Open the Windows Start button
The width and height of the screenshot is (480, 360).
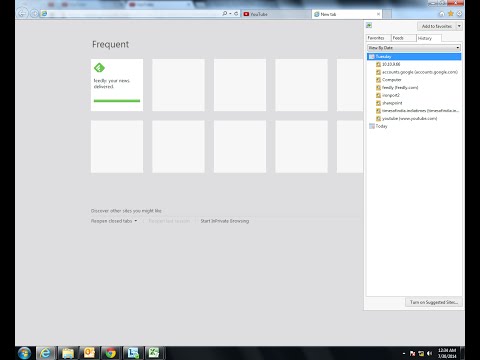tap(24, 353)
